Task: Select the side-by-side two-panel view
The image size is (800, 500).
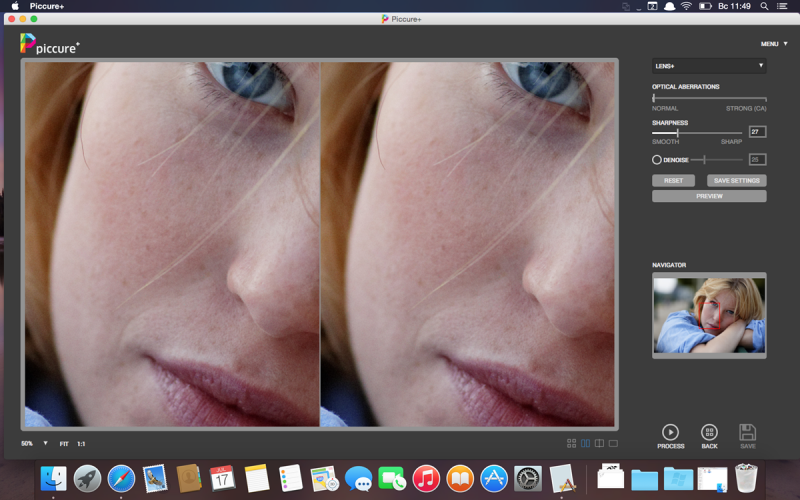Action: (585, 443)
